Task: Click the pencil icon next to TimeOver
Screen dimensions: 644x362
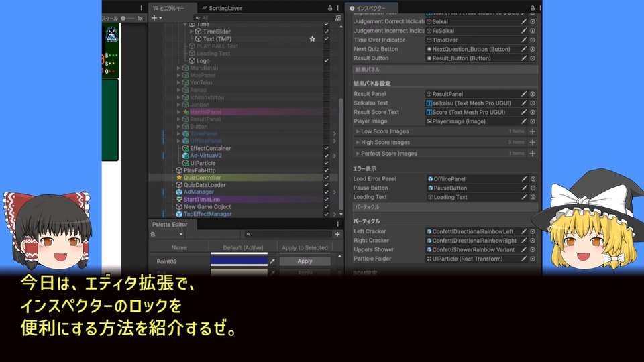Action: (524, 40)
